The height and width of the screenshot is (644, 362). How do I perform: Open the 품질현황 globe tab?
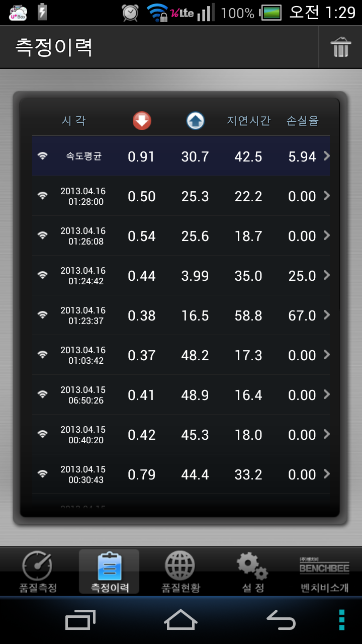pos(180,572)
